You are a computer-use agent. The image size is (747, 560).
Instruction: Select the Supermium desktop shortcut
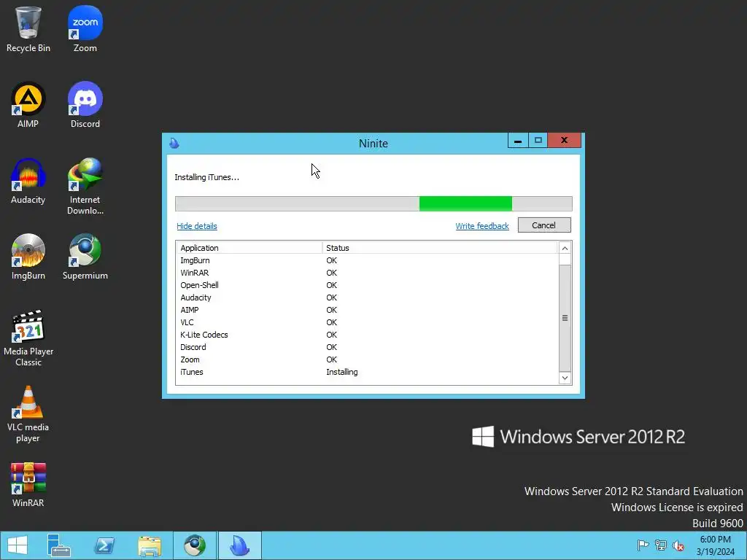[85, 257]
